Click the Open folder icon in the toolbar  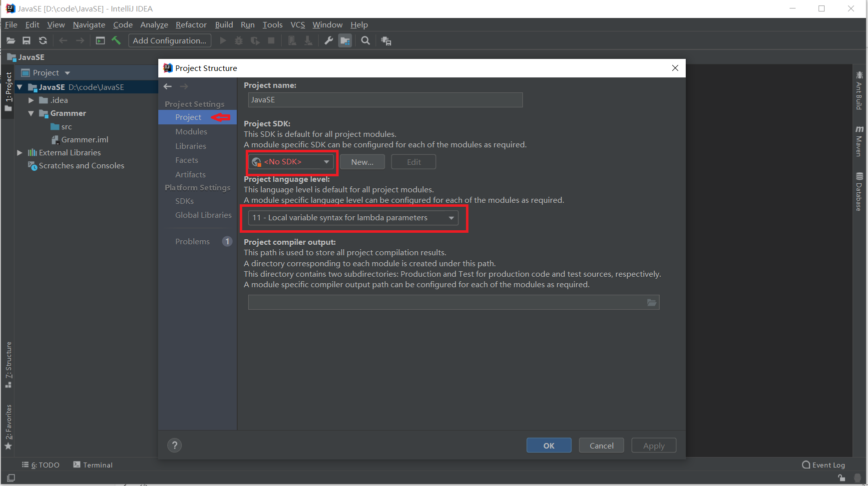[x=10, y=41]
